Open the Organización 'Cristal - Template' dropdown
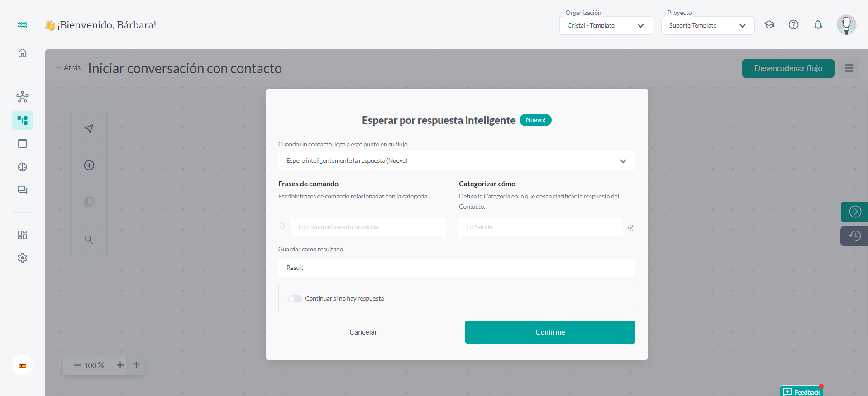Viewport: 868px width, 396px height. point(606,26)
